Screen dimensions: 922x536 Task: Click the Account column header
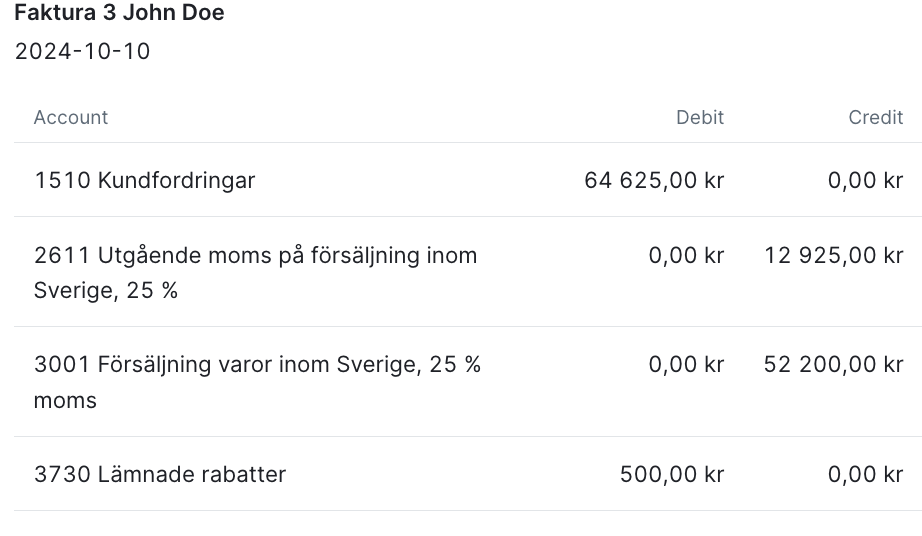tap(71, 117)
